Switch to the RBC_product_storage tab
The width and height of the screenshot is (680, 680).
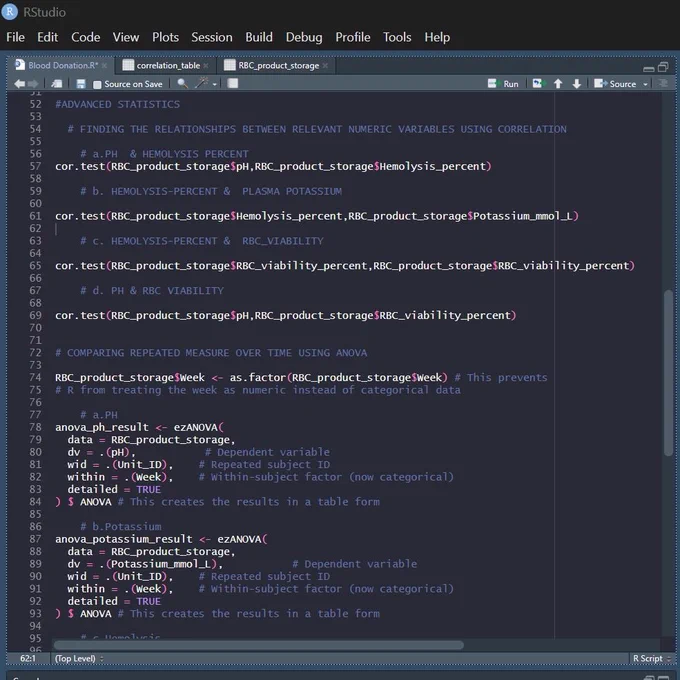[x=278, y=65]
